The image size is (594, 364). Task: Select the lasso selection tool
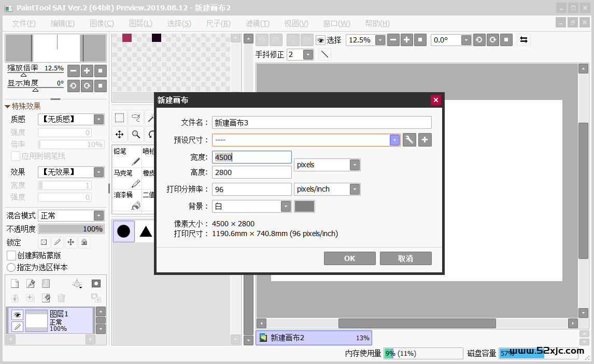coord(136,118)
